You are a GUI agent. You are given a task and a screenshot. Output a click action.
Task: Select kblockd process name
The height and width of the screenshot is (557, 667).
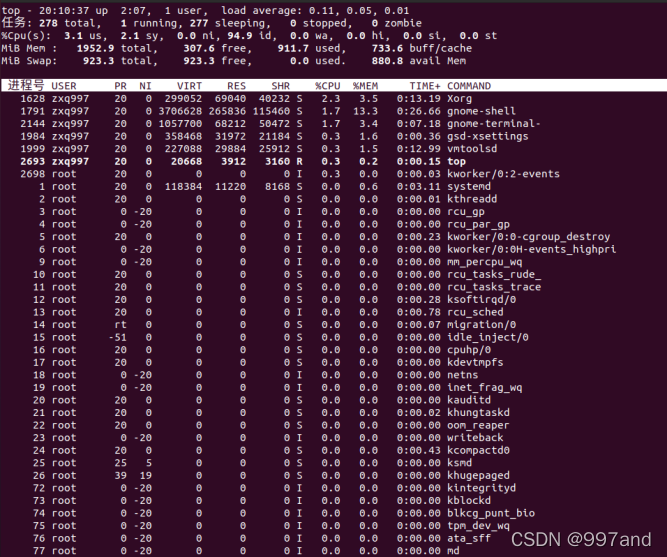469,500
